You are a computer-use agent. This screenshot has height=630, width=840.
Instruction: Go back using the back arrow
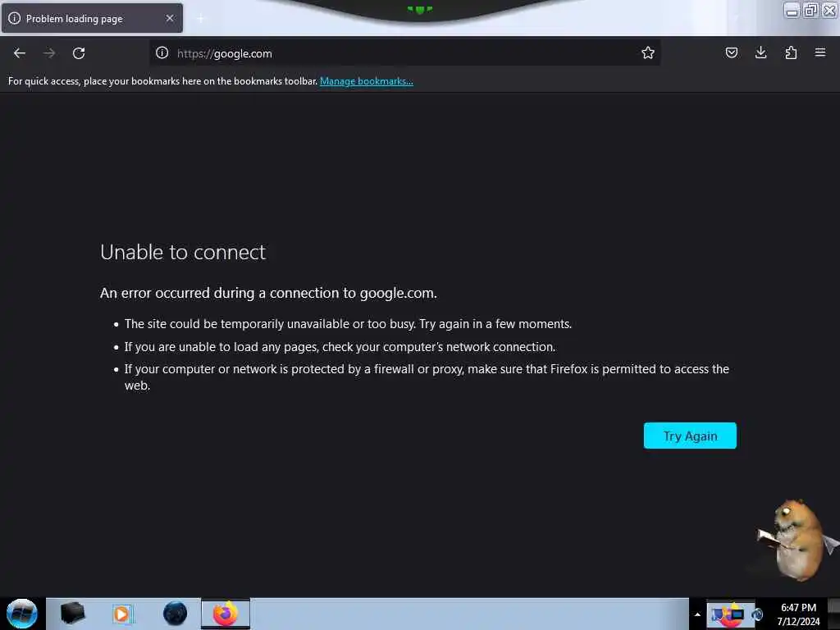pyautogui.click(x=20, y=53)
